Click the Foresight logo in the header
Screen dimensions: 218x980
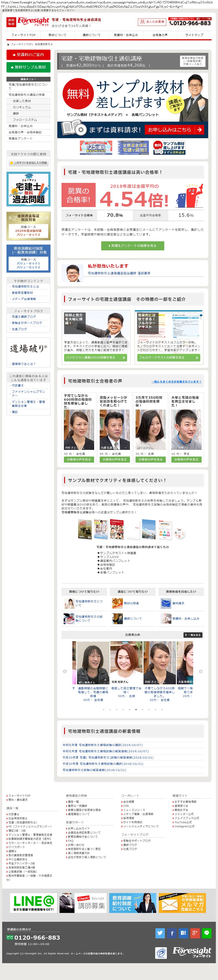point(33,21)
